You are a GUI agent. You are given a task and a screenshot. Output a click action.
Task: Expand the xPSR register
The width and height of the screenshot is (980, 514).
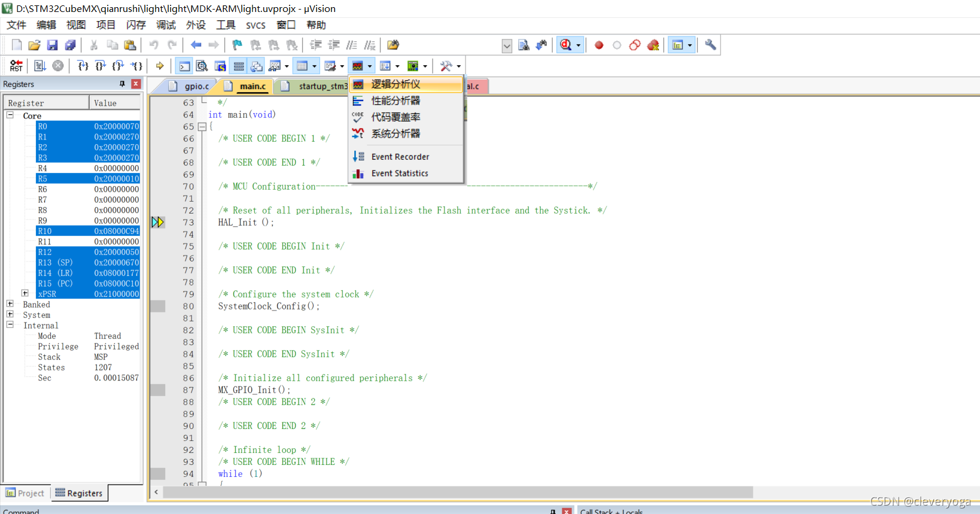25,293
